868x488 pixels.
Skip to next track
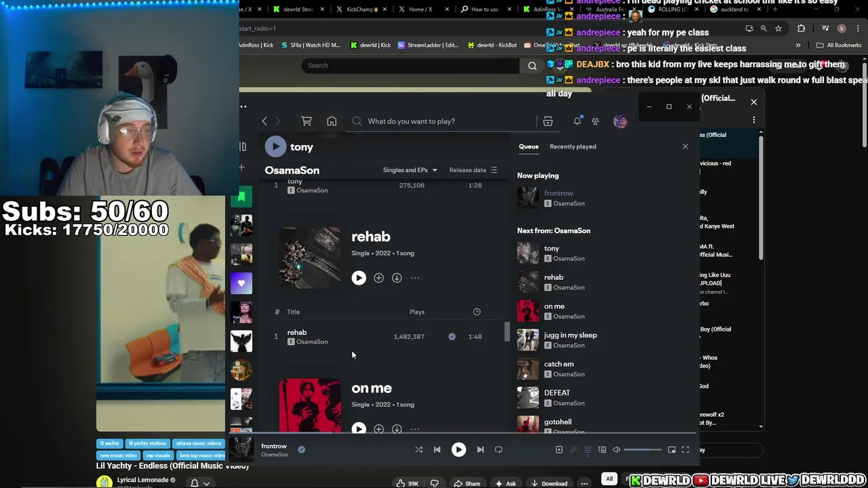(x=480, y=449)
